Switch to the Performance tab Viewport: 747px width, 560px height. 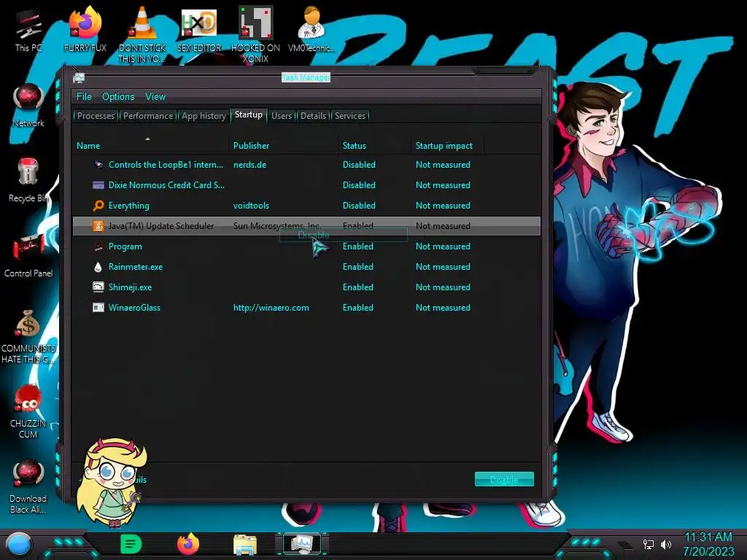[148, 116]
